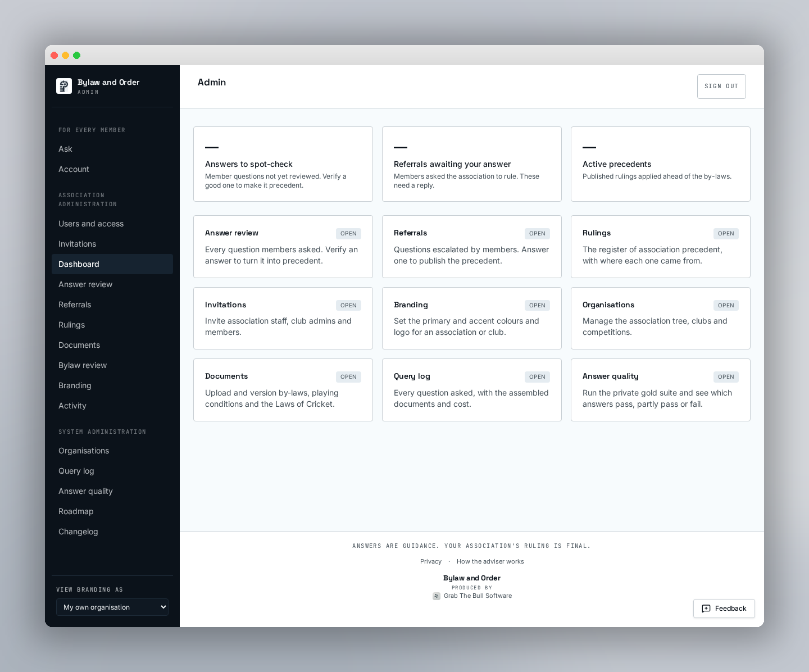
Task: Click the Answer review card title
Action: coord(231,233)
